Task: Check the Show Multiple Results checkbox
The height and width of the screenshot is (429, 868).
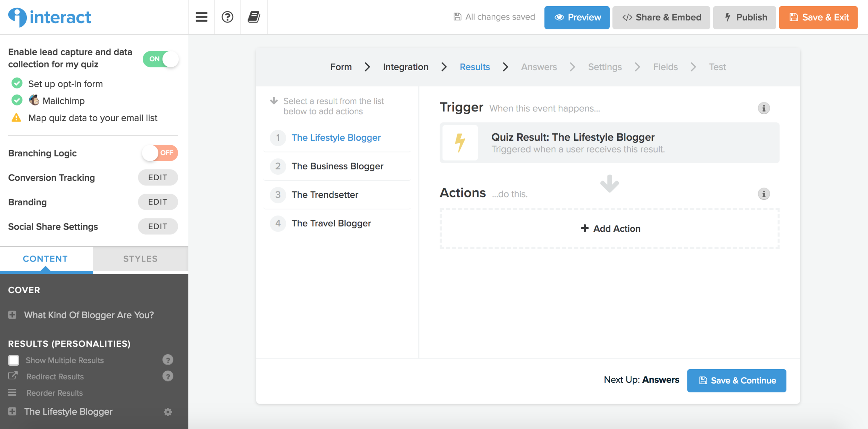Action: tap(14, 360)
